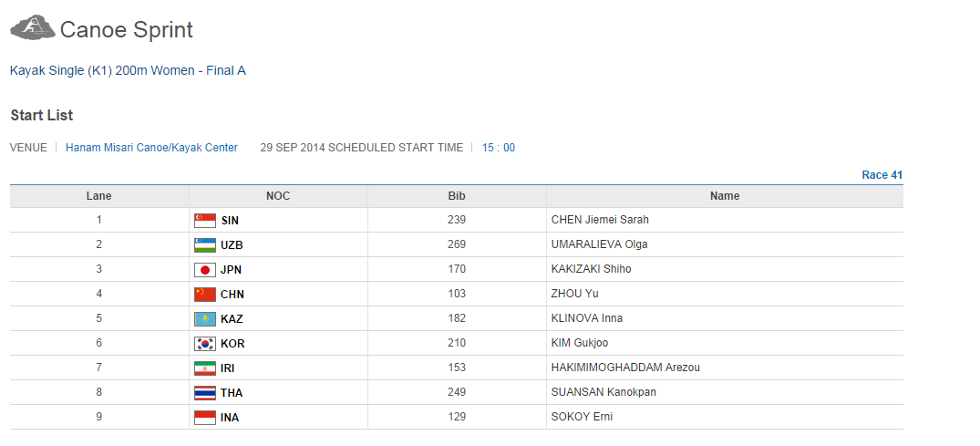
Task: Select athlete name HAKIMIMOGHADDAM Arezou
Action: coord(625,368)
